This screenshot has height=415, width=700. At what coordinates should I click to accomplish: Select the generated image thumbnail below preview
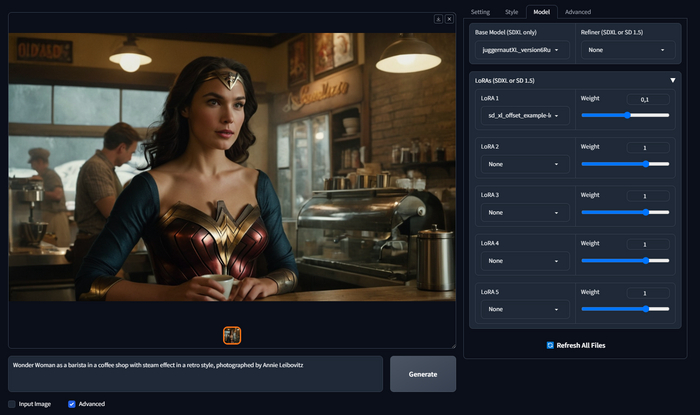point(232,336)
